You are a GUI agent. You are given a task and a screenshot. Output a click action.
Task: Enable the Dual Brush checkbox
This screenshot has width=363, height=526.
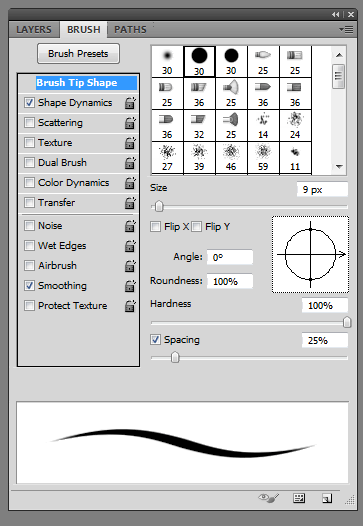click(x=30, y=163)
